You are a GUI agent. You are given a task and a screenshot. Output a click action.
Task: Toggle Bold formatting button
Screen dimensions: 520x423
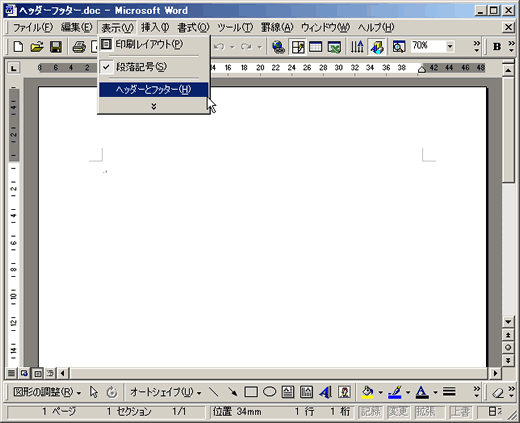point(497,47)
